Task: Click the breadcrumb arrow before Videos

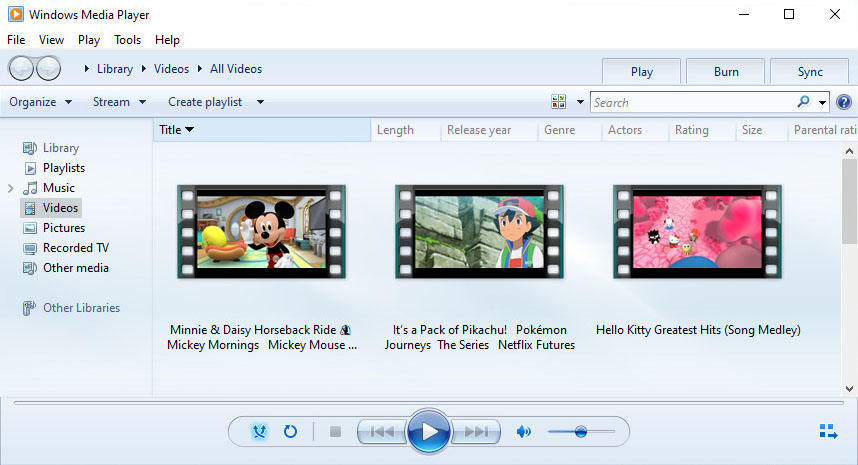Action: [x=143, y=68]
